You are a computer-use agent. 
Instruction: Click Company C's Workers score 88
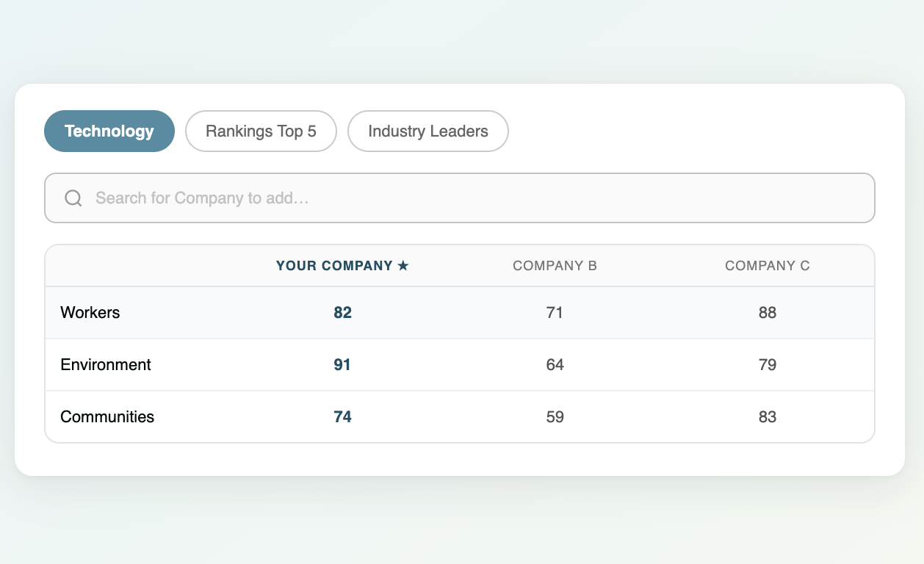tap(767, 313)
